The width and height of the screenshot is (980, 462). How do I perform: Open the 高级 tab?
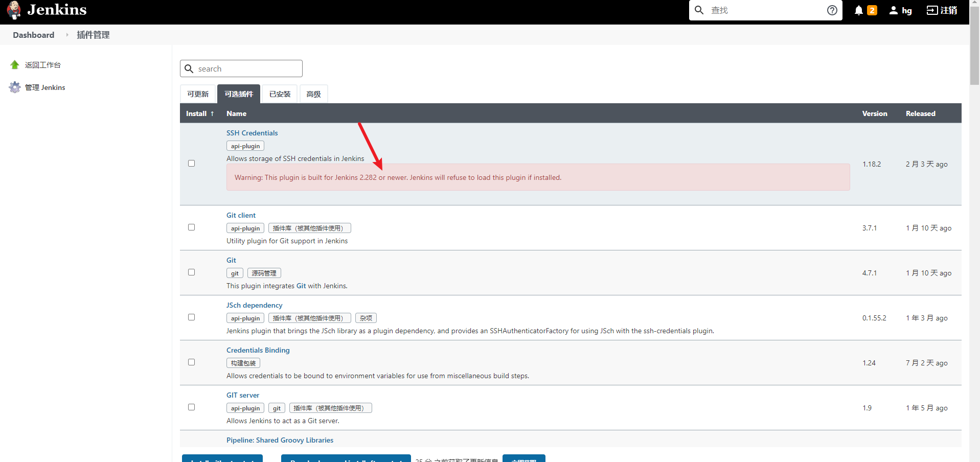[314, 94]
